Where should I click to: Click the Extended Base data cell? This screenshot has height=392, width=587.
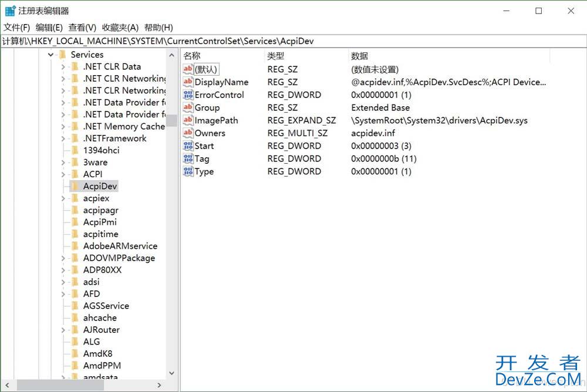pos(380,107)
